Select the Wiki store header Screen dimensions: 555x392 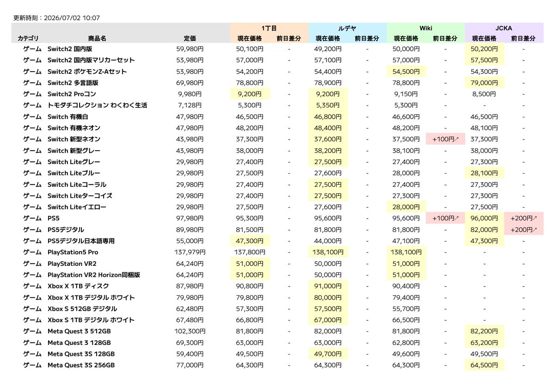pyautogui.click(x=425, y=28)
